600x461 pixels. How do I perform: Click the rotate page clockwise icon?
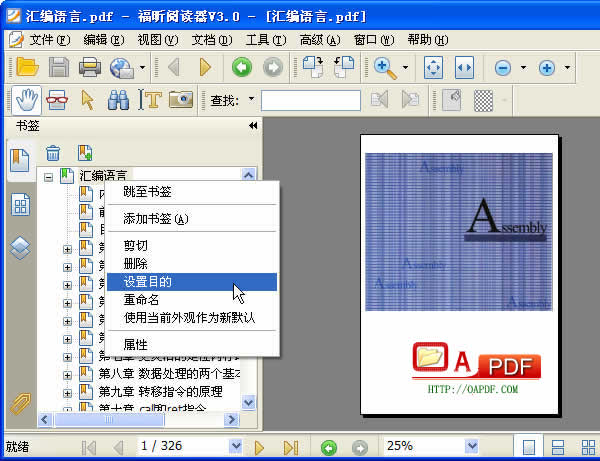pyautogui.click(x=313, y=67)
